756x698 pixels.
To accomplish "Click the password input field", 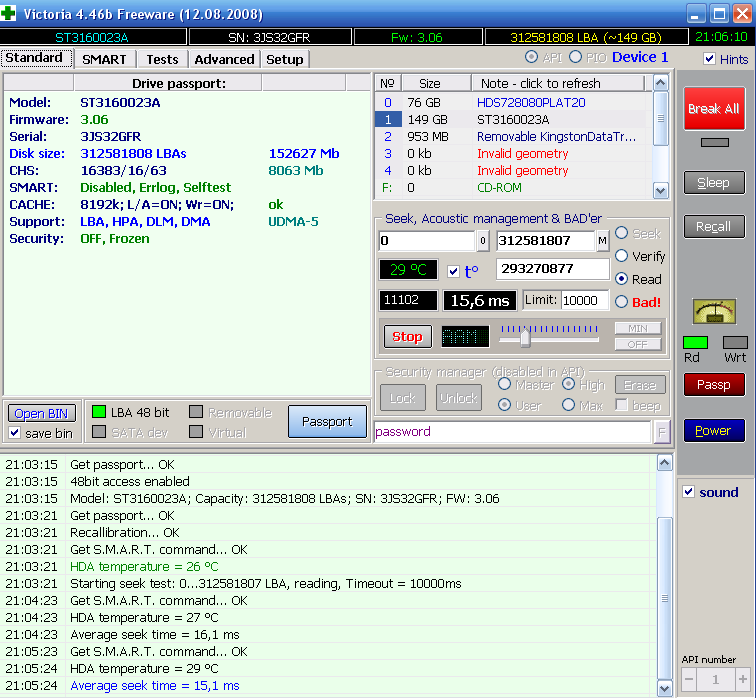I will coord(513,432).
